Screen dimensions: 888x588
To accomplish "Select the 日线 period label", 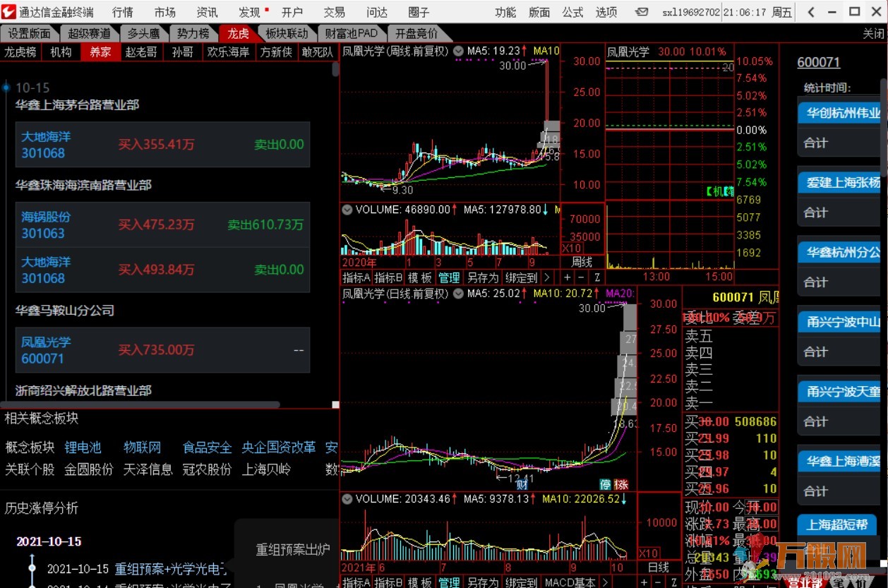I will point(658,567).
